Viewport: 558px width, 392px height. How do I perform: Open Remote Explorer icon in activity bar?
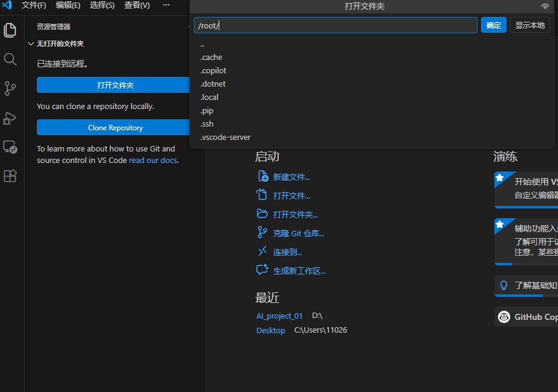[10, 147]
